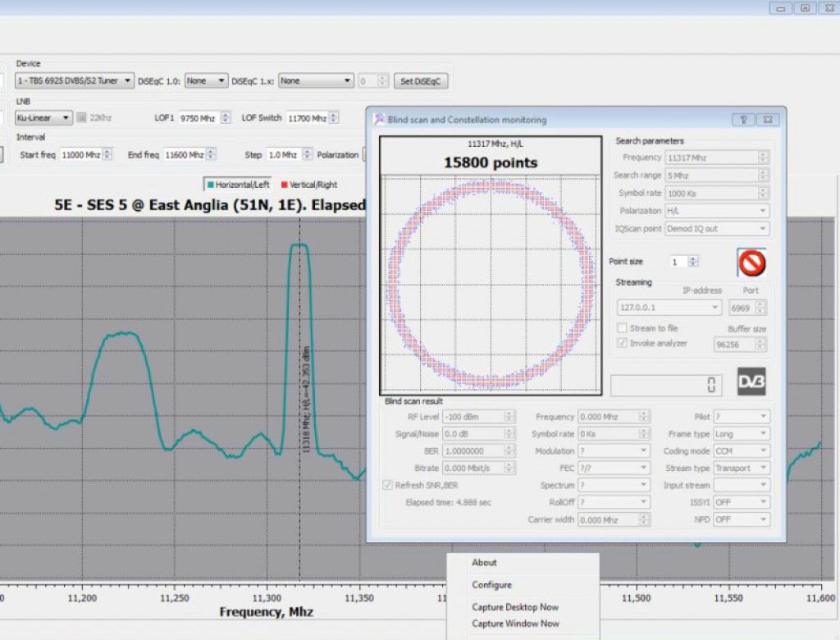Enable the Stream to file checkbox

(x=622, y=328)
